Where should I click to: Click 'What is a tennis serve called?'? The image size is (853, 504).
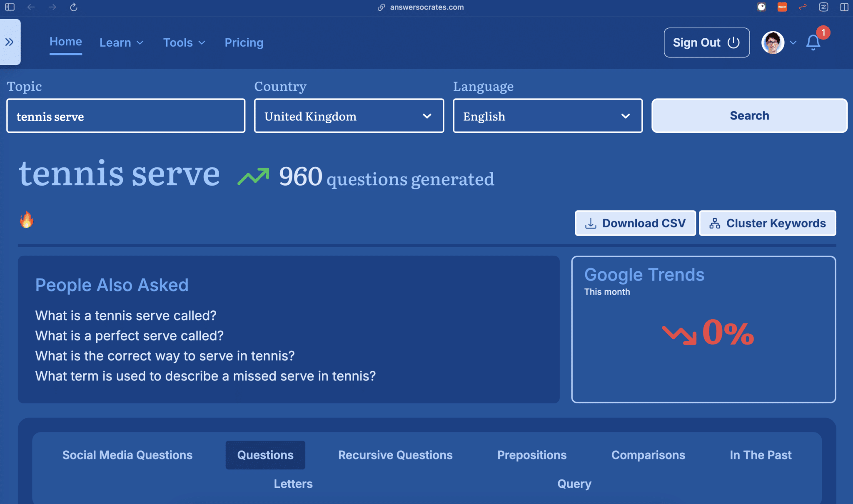point(126,315)
